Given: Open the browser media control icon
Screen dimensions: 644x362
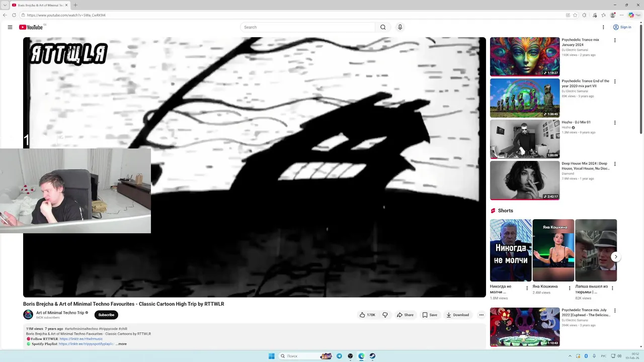Looking at the screenshot, I should click(595, 15).
